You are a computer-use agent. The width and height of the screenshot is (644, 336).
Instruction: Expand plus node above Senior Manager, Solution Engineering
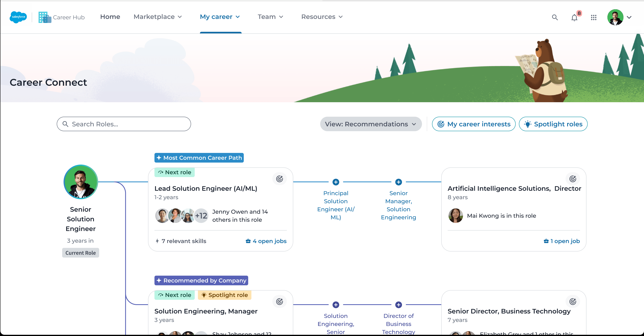tap(398, 182)
